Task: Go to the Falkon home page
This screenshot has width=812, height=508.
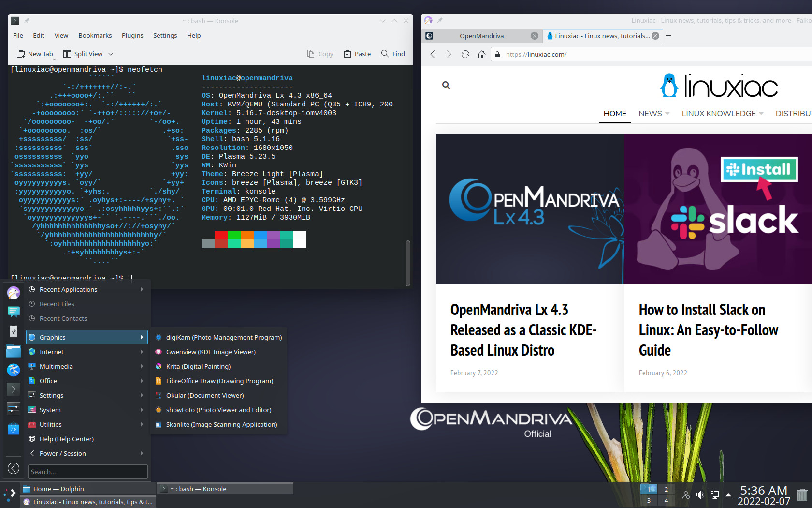Action: (482, 54)
